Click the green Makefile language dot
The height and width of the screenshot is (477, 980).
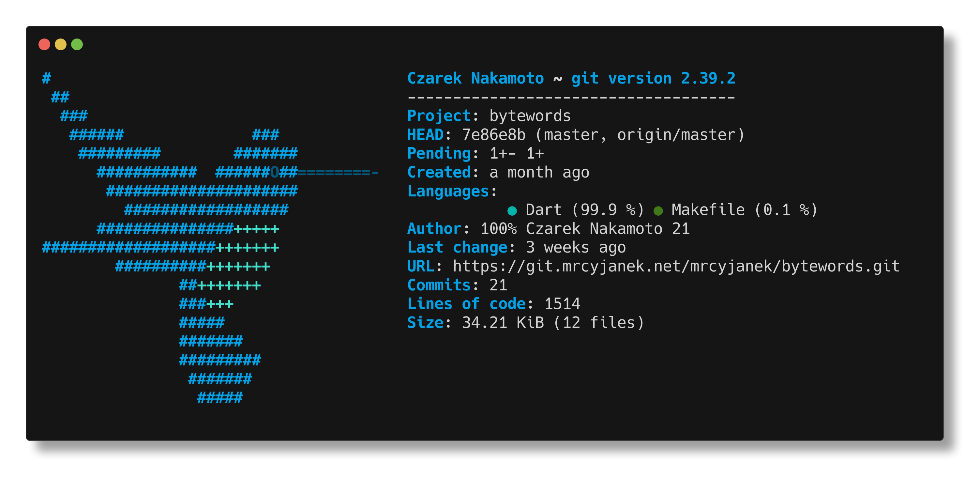[x=658, y=210]
